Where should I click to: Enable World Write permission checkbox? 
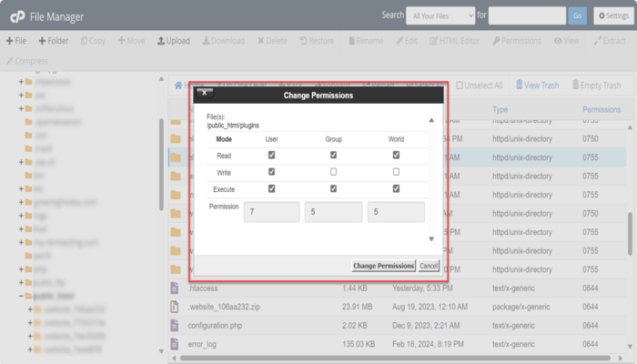[x=396, y=172]
